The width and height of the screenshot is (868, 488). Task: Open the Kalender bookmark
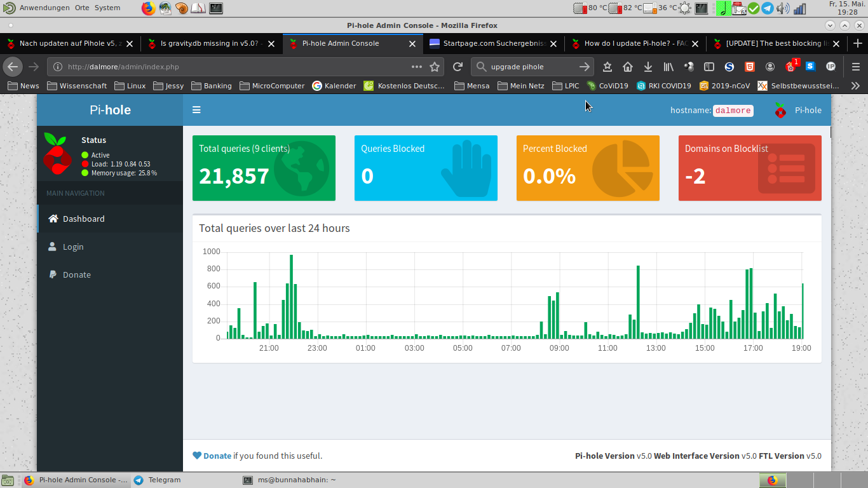(x=334, y=86)
